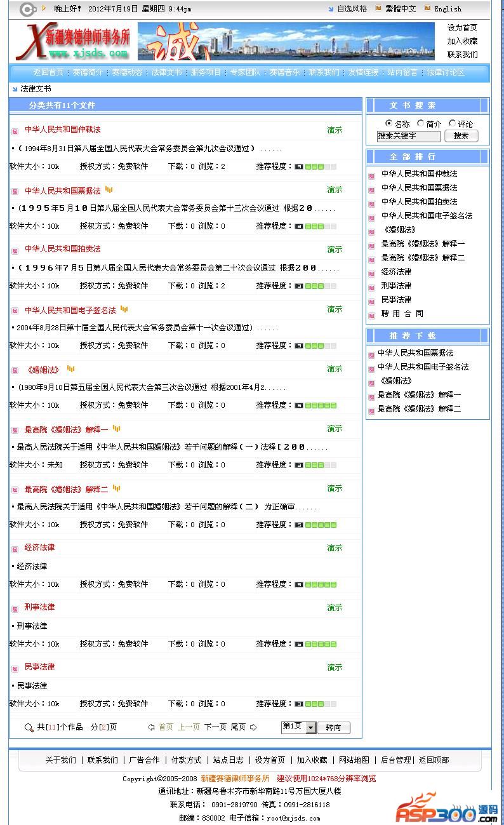The width and height of the screenshot is (504, 825).
Task: Click the right arrow icon after 尾页 pagination
Action: tap(253, 727)
